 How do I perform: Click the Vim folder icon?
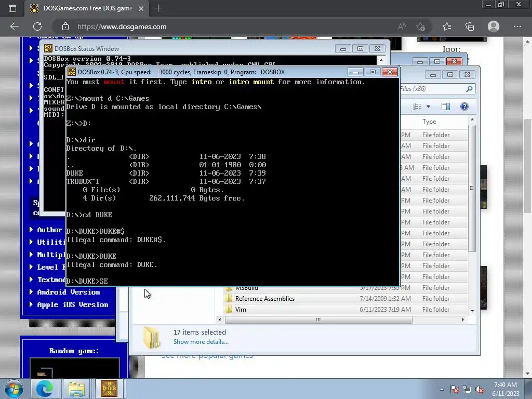click(229, 310)
